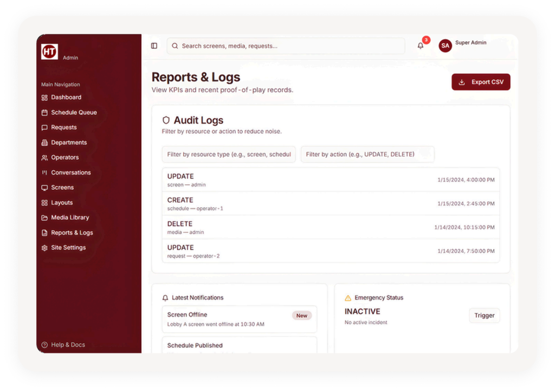This screenshot has height=392, width=555.
Task: Select the Operators people icon
Action: pyautogui.click(x=44, y=158)
